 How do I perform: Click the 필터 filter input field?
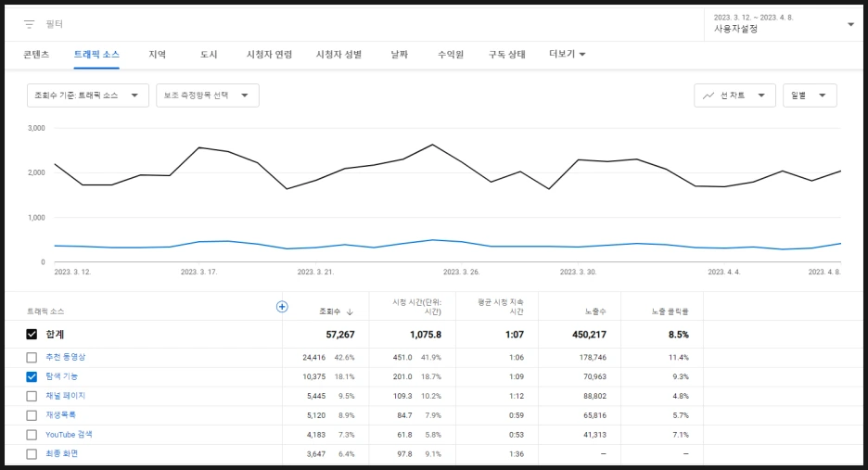[x=54, y=24]
